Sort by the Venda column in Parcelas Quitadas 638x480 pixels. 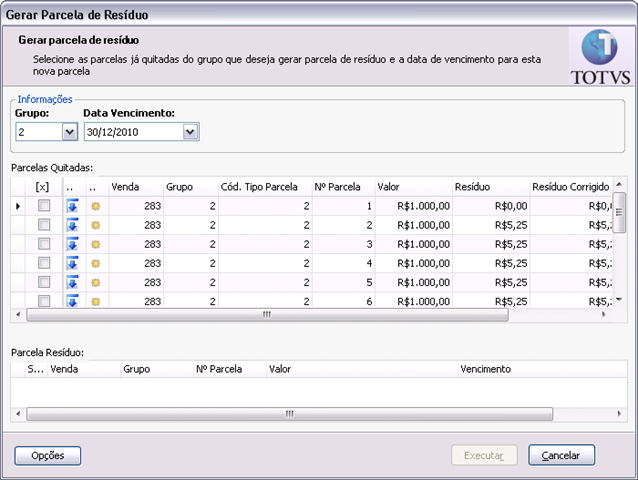(x=136, y=187)
